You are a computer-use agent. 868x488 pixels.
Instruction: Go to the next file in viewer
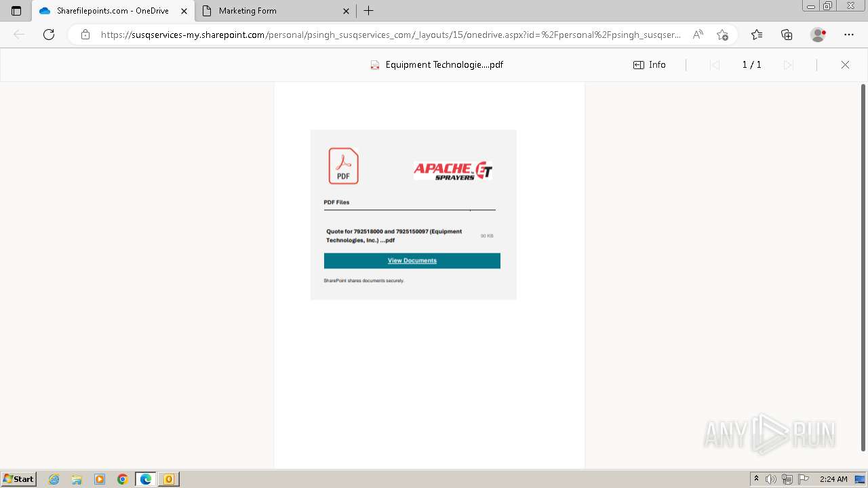tap(788, 65)
